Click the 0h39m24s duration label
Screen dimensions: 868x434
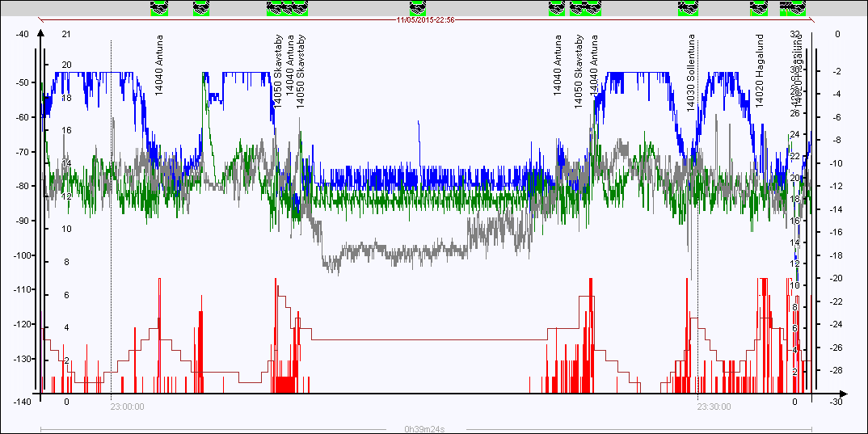426,429
